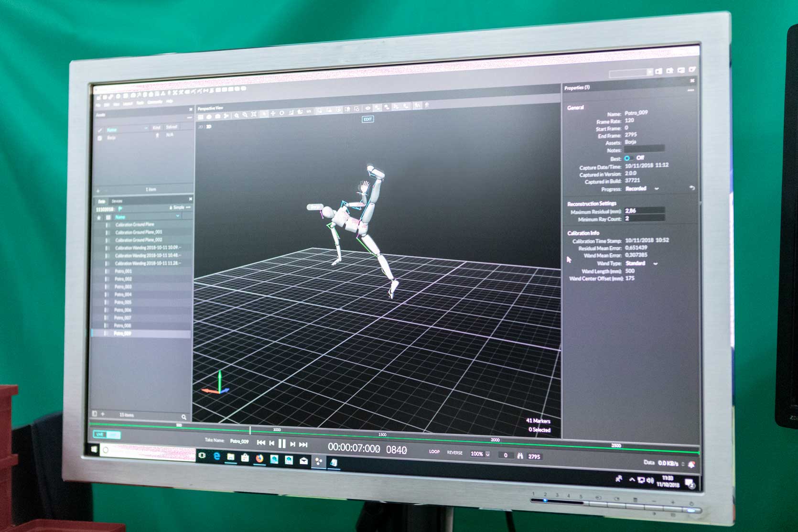
Task: Toggle the LIVE / EDIT mode switch
Action: coord(107,434)
